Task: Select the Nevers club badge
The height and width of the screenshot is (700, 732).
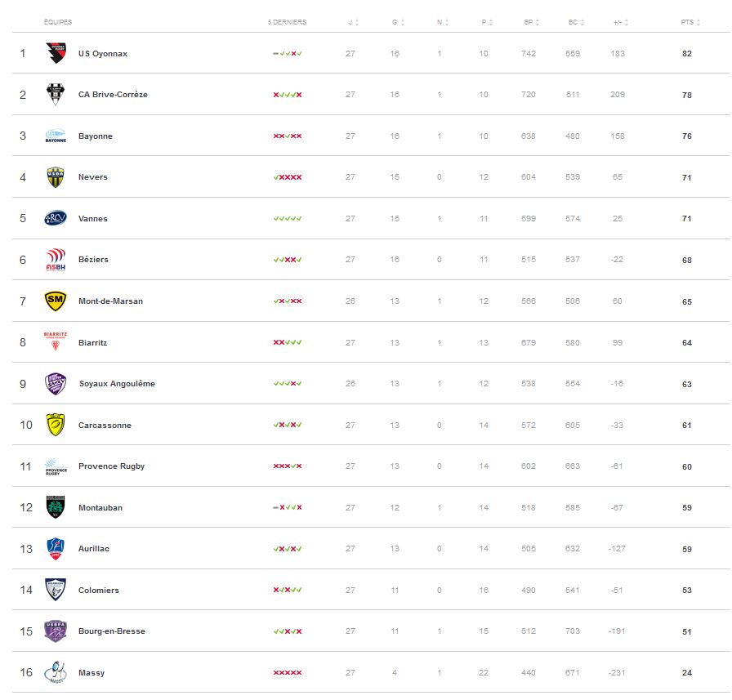Action: click(x=56, y=177)
